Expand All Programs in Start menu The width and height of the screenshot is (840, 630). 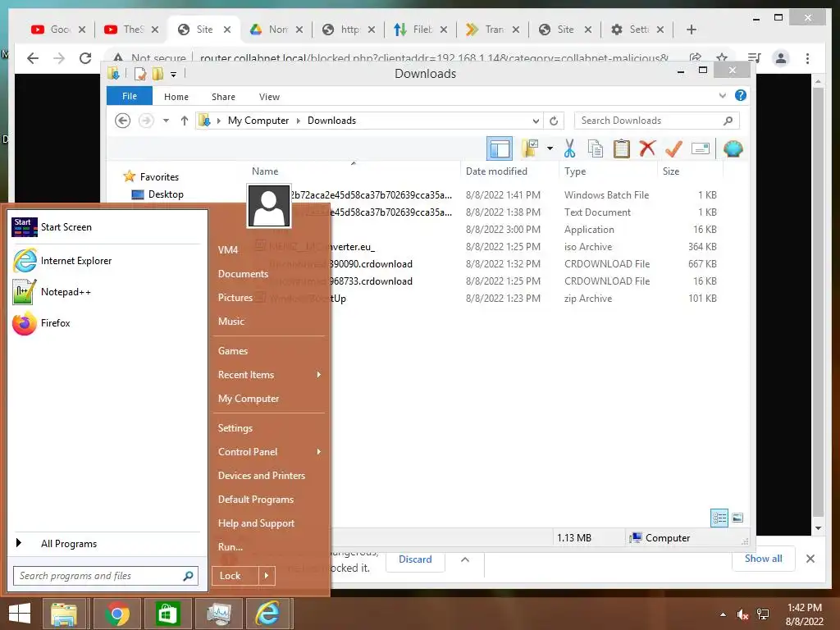pos(107,544)
